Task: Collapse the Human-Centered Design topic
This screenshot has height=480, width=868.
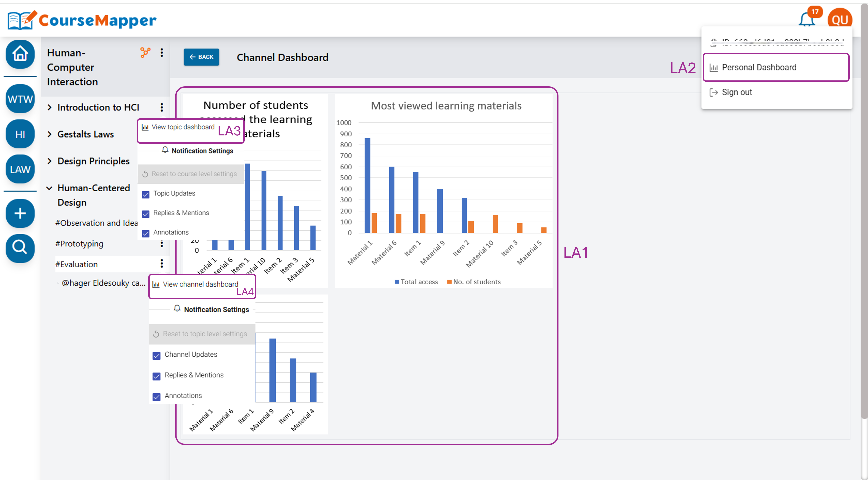Action: (50, 188)
